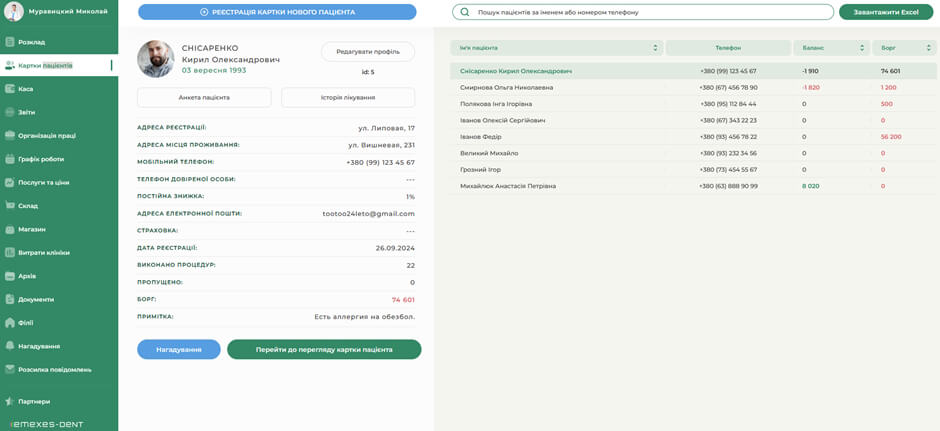Switch to Історія лікування tab
The width and height of the screenshot is (940, 431).
[x=347, y=97]
